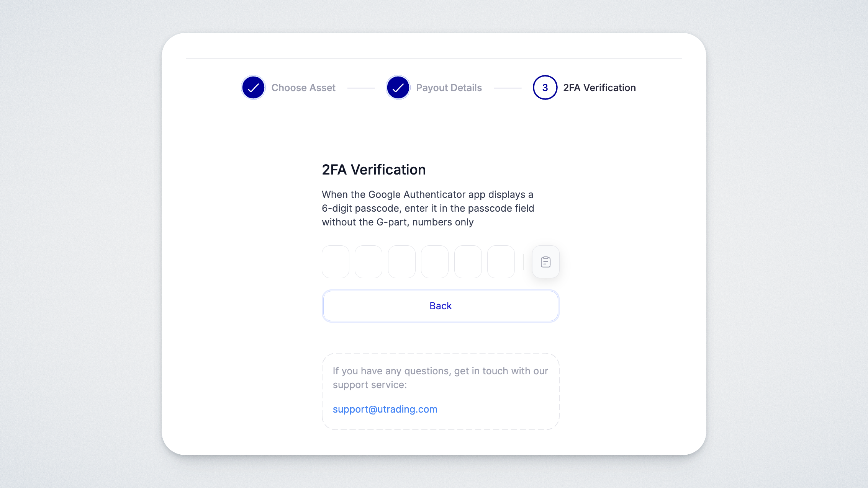
Task: Click the support service question text
Action: pyautogui.click(x=440, y=378)
